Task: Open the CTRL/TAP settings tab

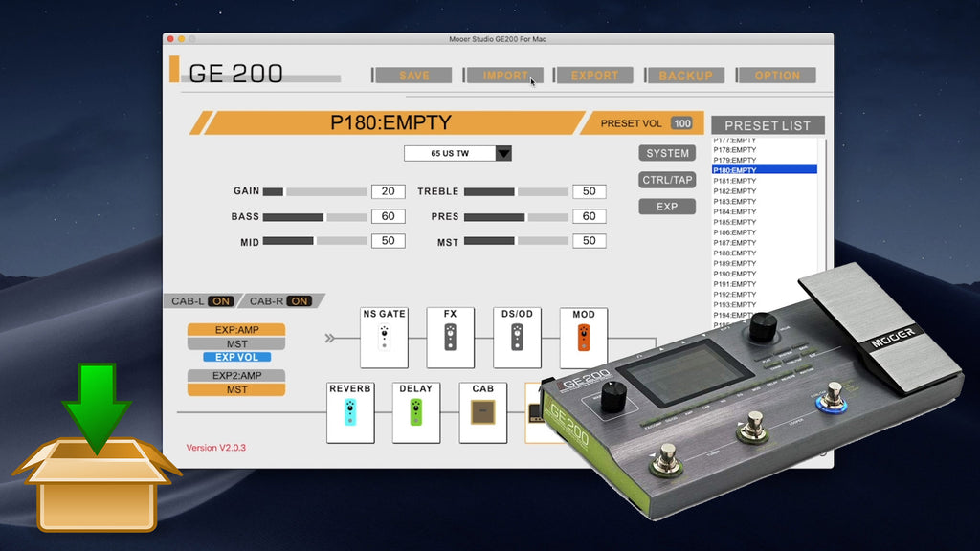Action: pyautogui.click(x=666, y=180)
